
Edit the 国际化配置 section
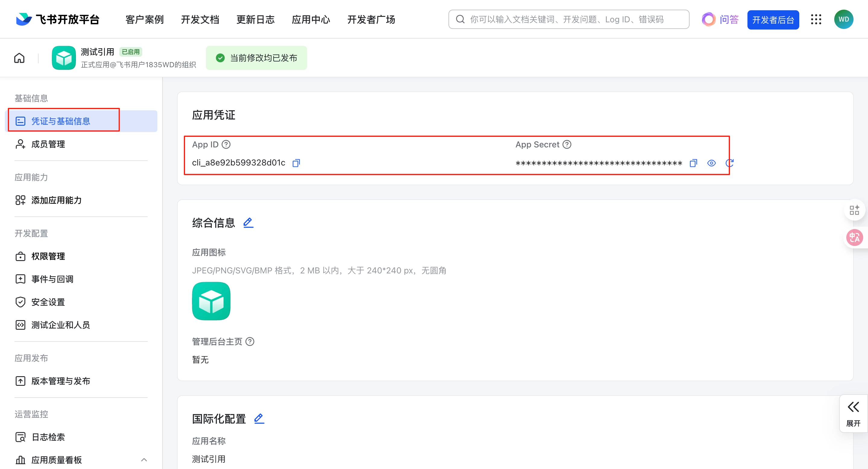click(x=259, y=419)
